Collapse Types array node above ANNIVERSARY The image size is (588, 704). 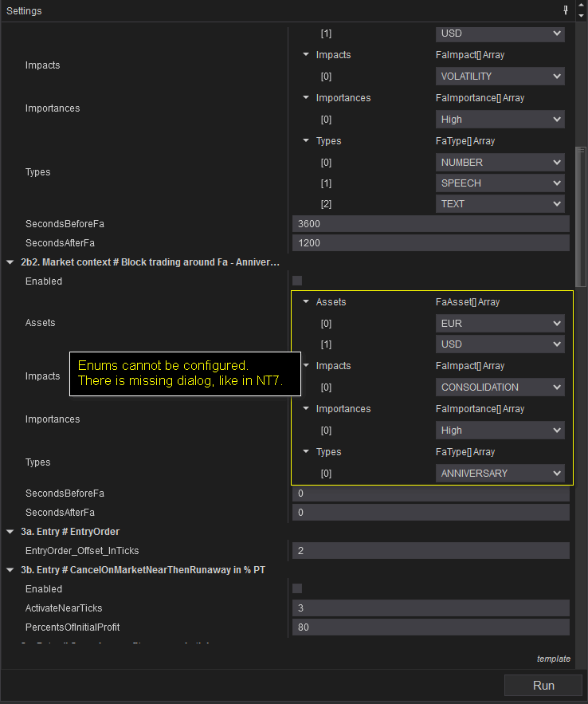(306, 452)
